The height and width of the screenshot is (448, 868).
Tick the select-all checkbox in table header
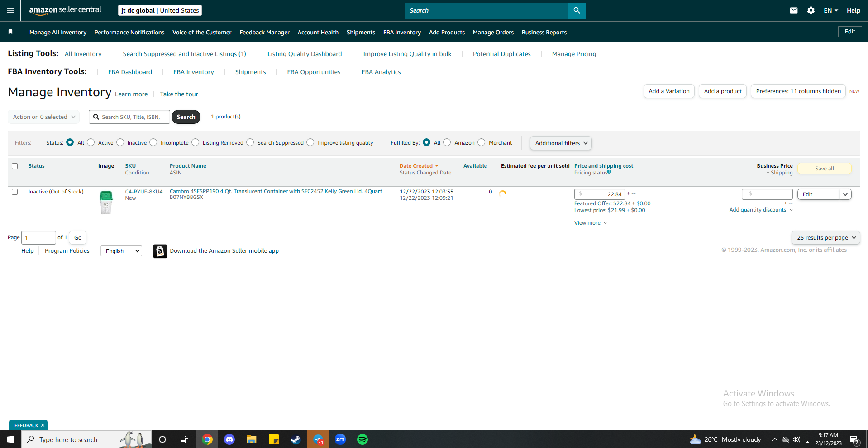point(15,166)
